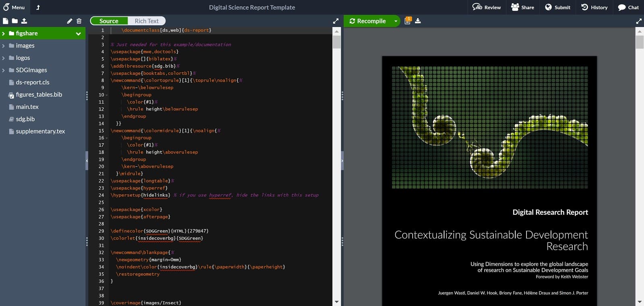644x306 pixels.
Task: Click the new folder icon
Action: 15,21
